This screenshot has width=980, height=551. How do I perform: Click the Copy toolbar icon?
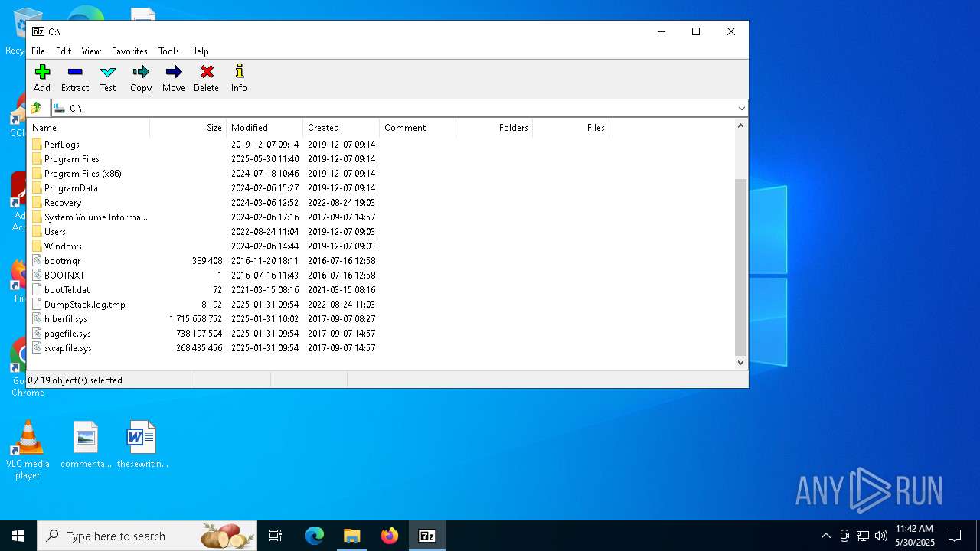(x=141, y=72)
